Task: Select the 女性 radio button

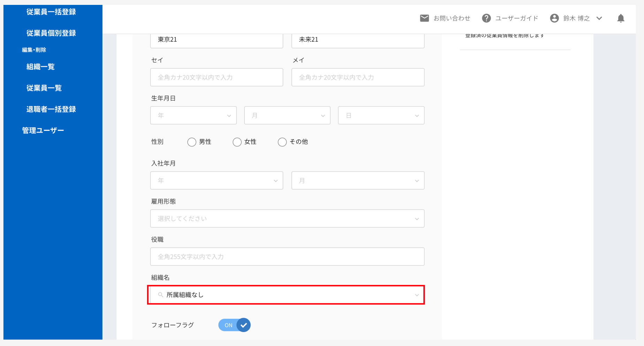Action: (237, 142)
